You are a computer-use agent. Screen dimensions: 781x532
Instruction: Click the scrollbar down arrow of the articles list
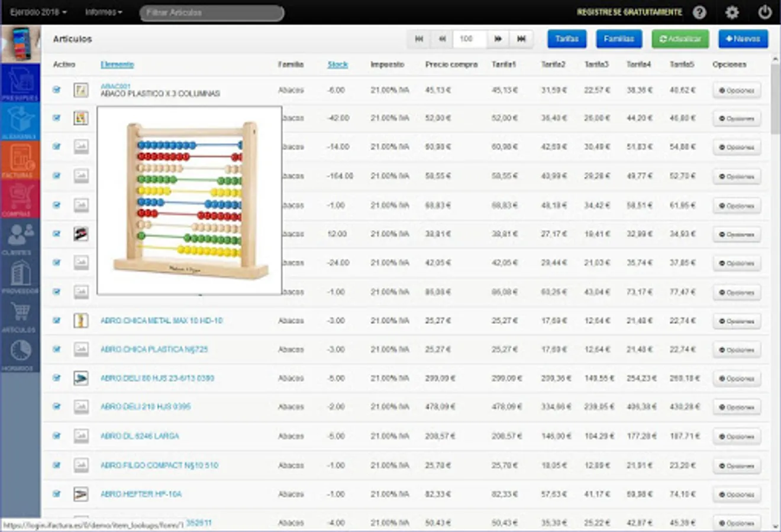coord(775,526)
